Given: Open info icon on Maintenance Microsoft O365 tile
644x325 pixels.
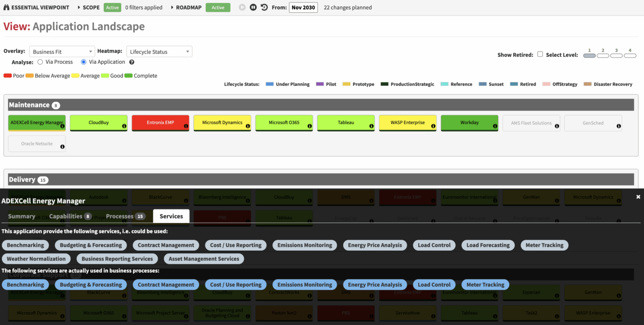Looking at the screenshot, I should tap(310, 126).
